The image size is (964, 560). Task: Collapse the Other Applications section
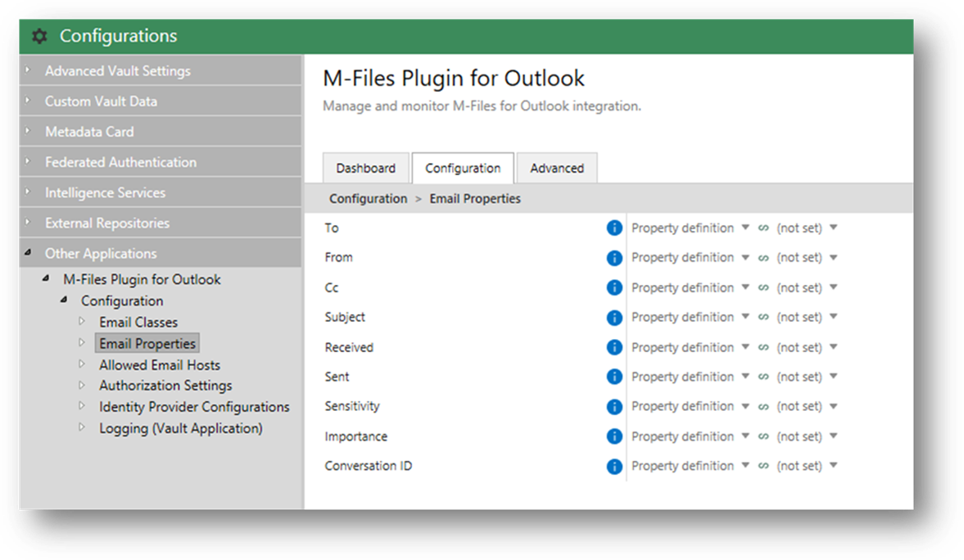click(28, 253)
